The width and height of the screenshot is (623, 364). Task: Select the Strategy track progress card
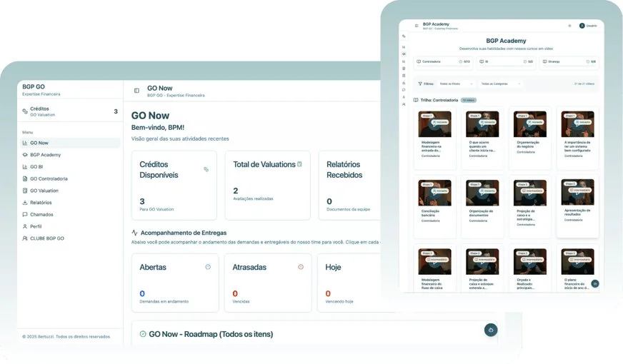click(569, 62)
